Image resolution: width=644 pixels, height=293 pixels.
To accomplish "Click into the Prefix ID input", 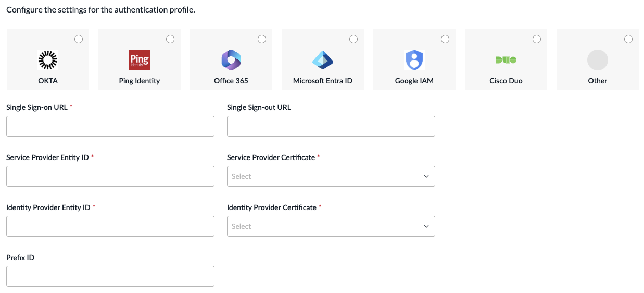I will tap(110, 276).
